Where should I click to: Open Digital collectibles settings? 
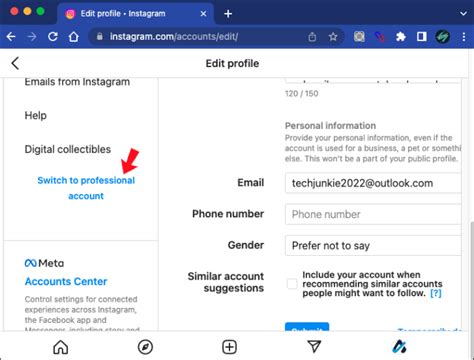pos(68,149)
